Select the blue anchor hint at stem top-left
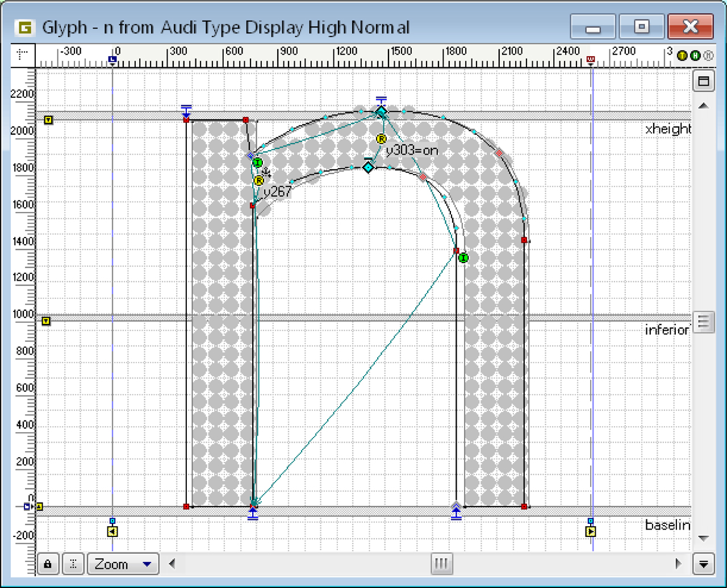The image size is (727, 588). (186, 110)
